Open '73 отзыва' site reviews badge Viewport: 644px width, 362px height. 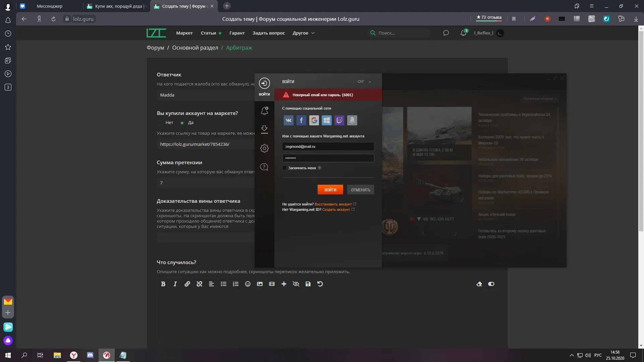click(x=489, y=17)
